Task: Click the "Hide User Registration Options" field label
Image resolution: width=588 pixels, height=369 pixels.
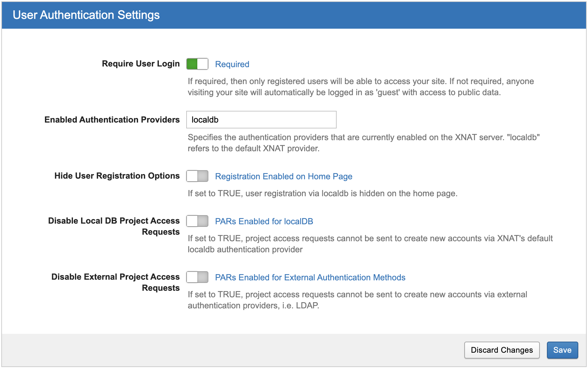Action: pyautogui.click(x=117, y=176)
